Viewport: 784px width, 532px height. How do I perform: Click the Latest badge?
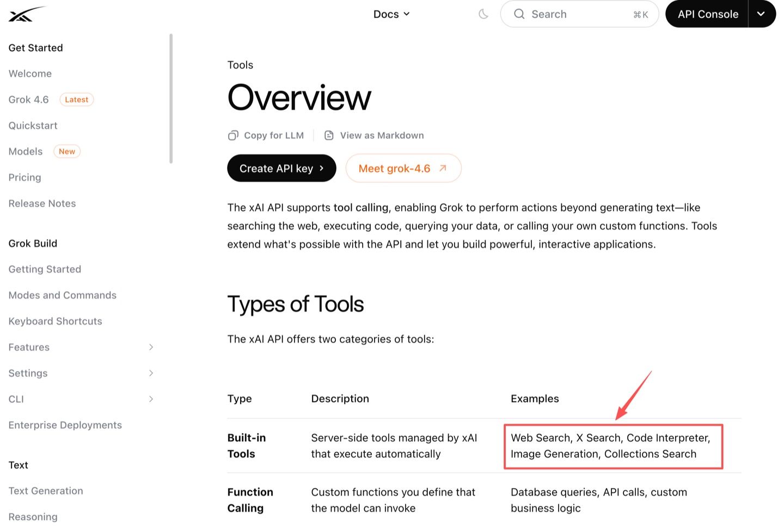pos(76,100)
